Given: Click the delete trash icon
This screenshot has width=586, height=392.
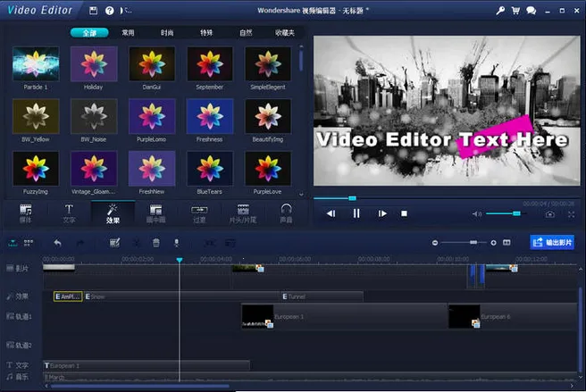Looking at the screenshot, I should tap(156, 242).
